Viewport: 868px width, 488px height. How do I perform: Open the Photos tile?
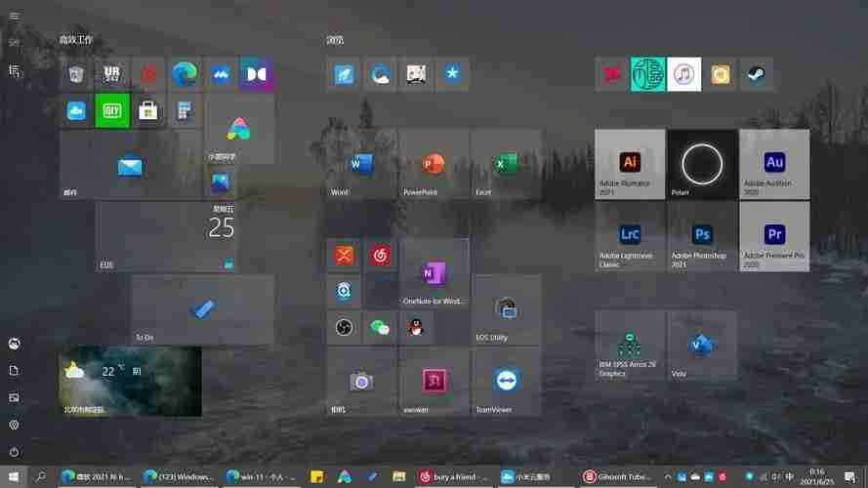coord(221,183)
